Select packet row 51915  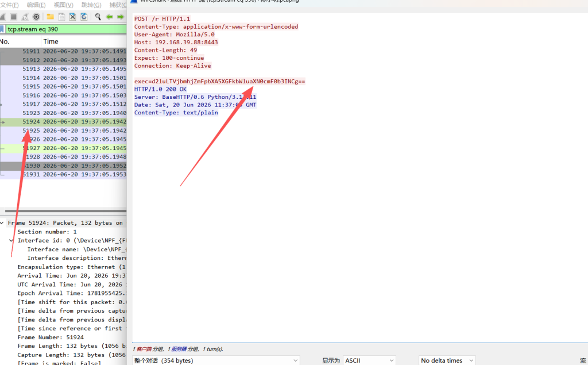(63, 86)
